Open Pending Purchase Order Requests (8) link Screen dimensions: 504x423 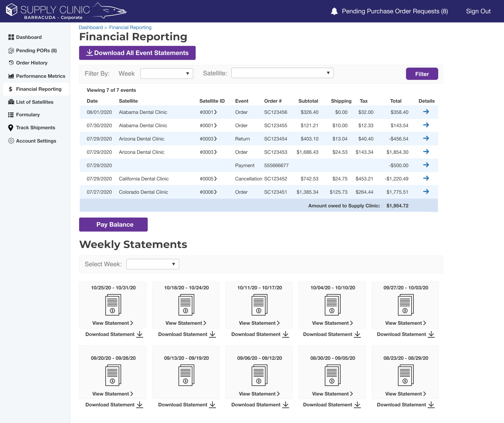tap(395, 11)
